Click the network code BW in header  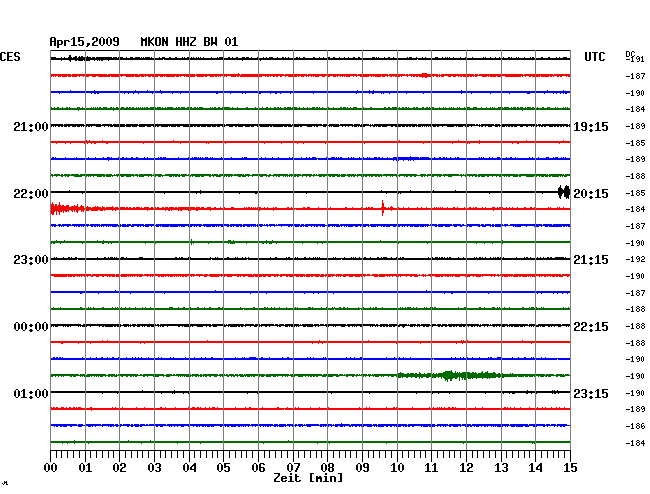tap(210, 42)
